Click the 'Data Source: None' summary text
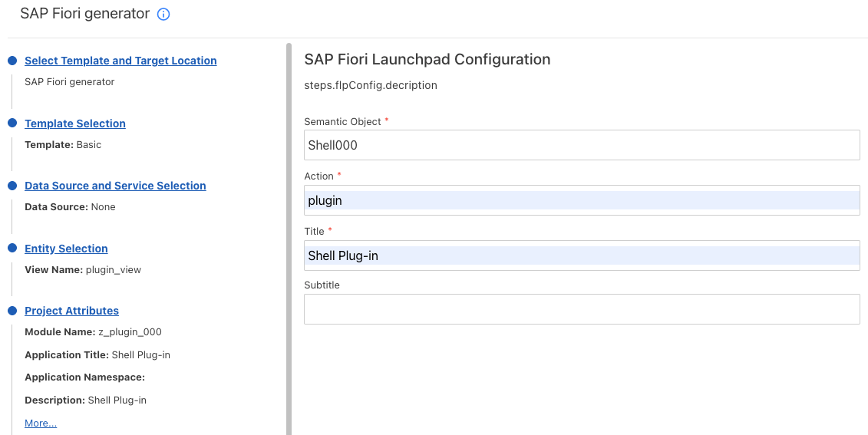 pos(71,207)
